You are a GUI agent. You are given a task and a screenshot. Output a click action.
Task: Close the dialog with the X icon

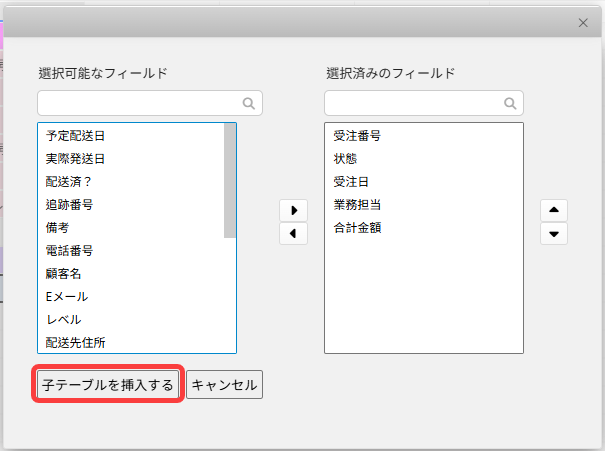[x=584, y=23]
